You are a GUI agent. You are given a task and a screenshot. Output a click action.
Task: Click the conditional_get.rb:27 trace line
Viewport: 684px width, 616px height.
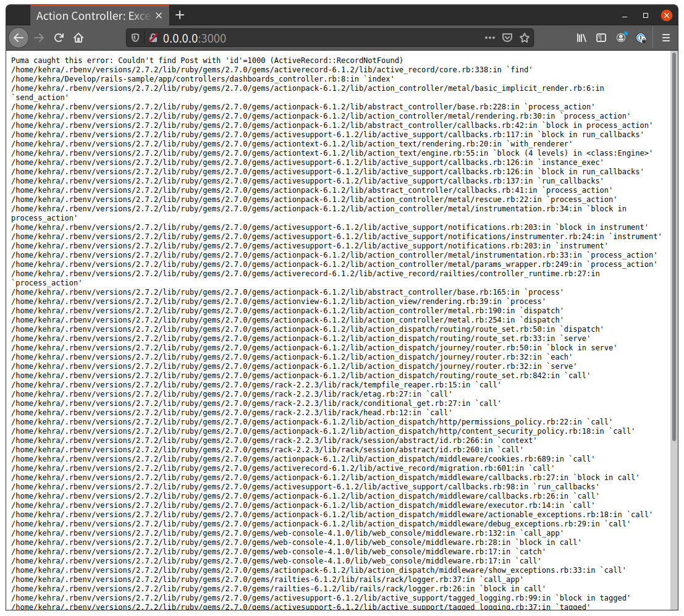click(256, 403)
